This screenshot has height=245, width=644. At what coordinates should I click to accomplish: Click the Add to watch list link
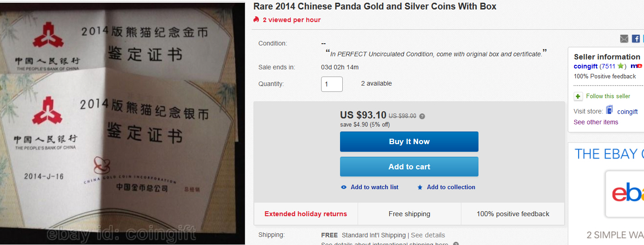point(374,187)
